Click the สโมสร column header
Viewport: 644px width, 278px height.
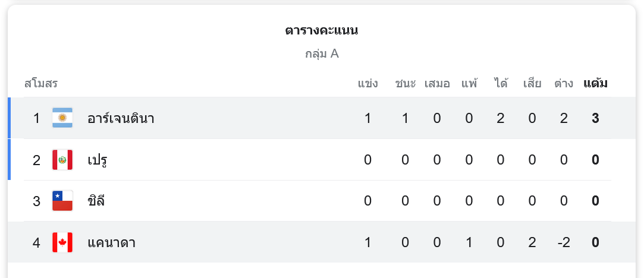[x=41, y=83]
